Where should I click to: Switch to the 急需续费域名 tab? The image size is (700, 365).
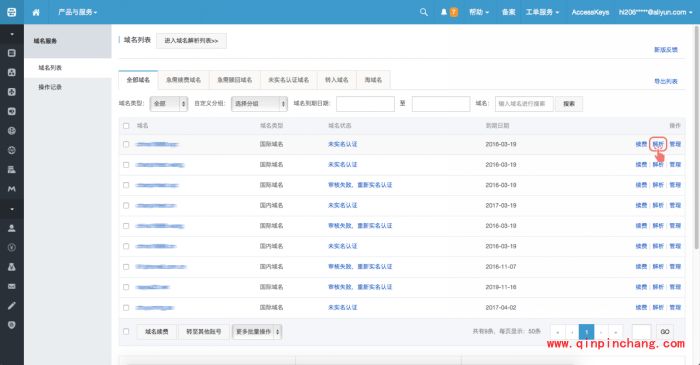(183, 80)
